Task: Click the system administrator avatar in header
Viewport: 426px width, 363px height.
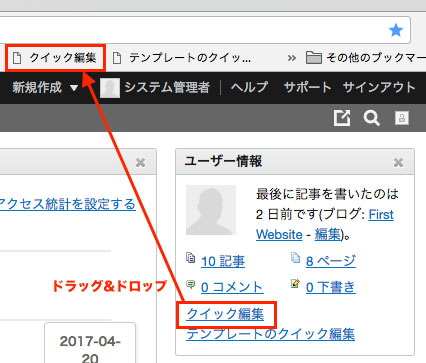Action: 110,88
